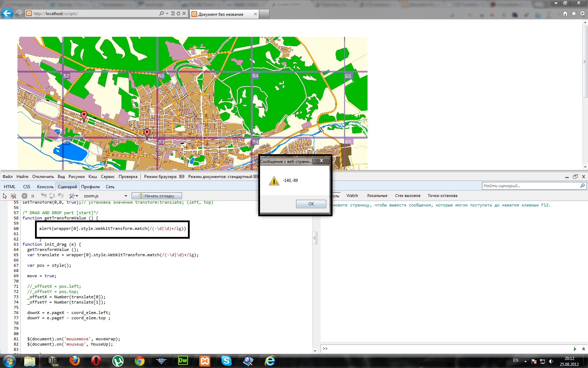The height and width of the screenshot is (368, 588).
Task: Click the Найти сценарий search field
Action: [x=531, y=186]
